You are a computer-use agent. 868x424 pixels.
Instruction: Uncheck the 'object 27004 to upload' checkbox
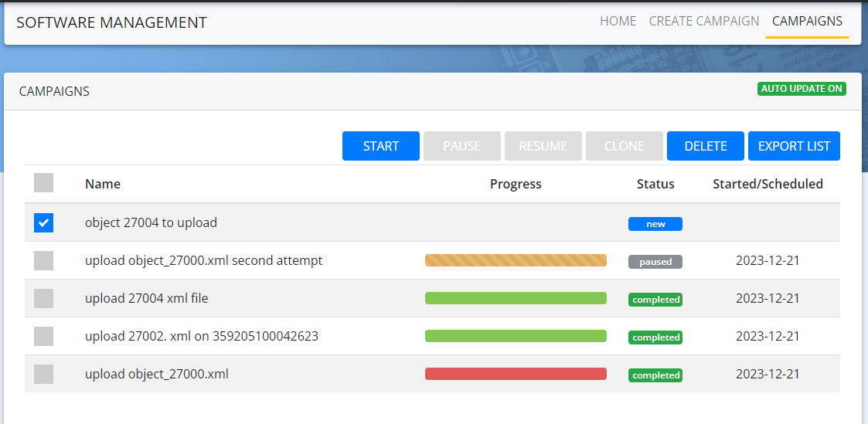[x=43, y=223]
